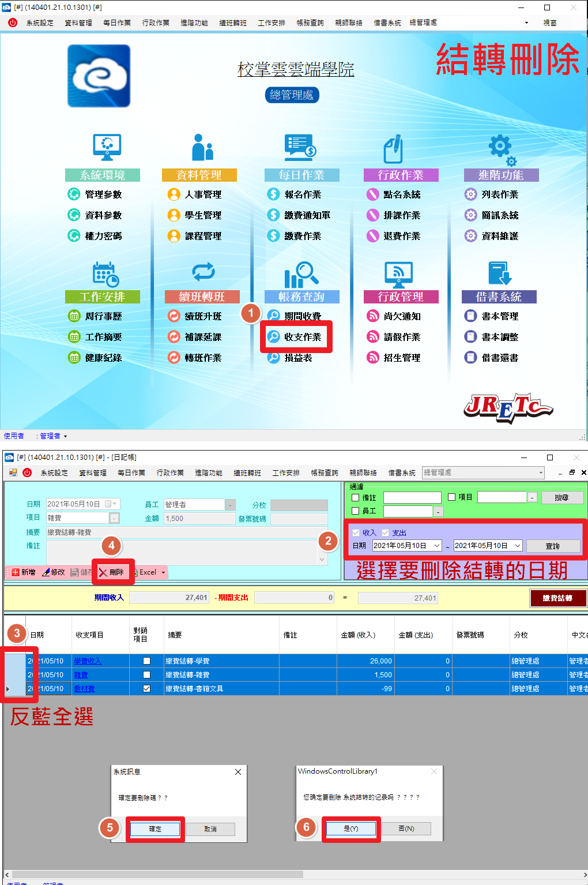This screenshot has width=588, height=885.
Task: Expand the dropdown arrow beside Excel
Action: 163,572
